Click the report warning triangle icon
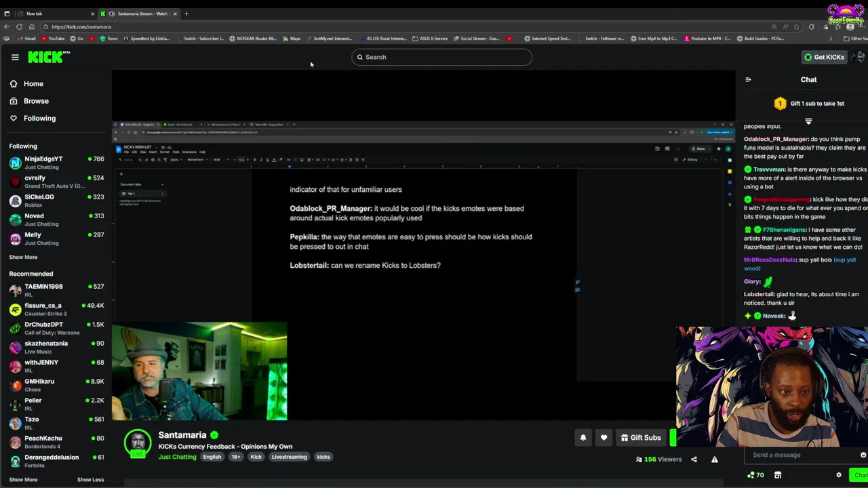 714,460
